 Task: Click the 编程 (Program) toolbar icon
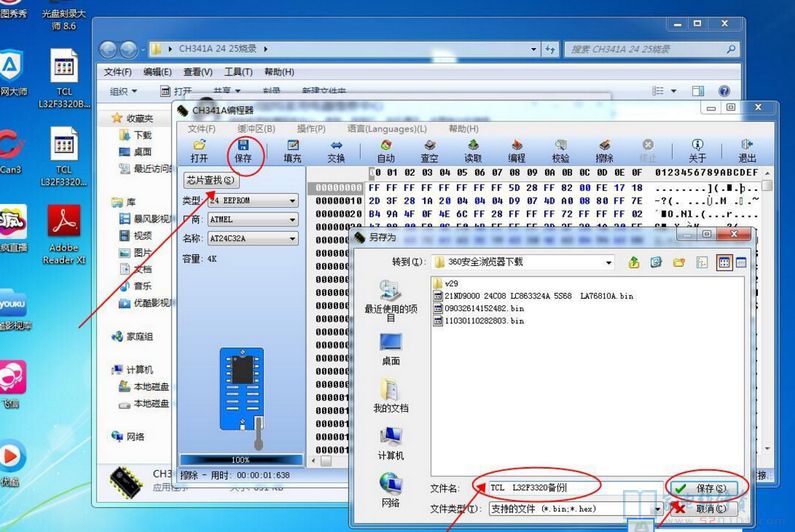[516, 151]
